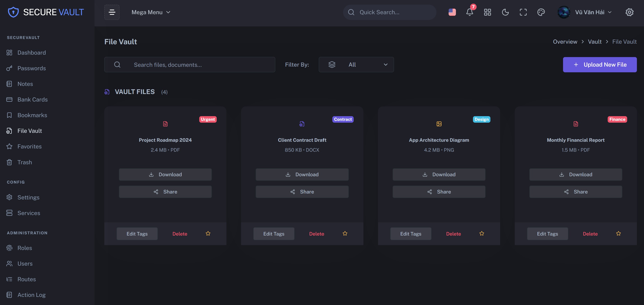Viewport: 644px width, 305px height.
Task: Click the Secure Vault shield logo
Action: click(13, 12)
